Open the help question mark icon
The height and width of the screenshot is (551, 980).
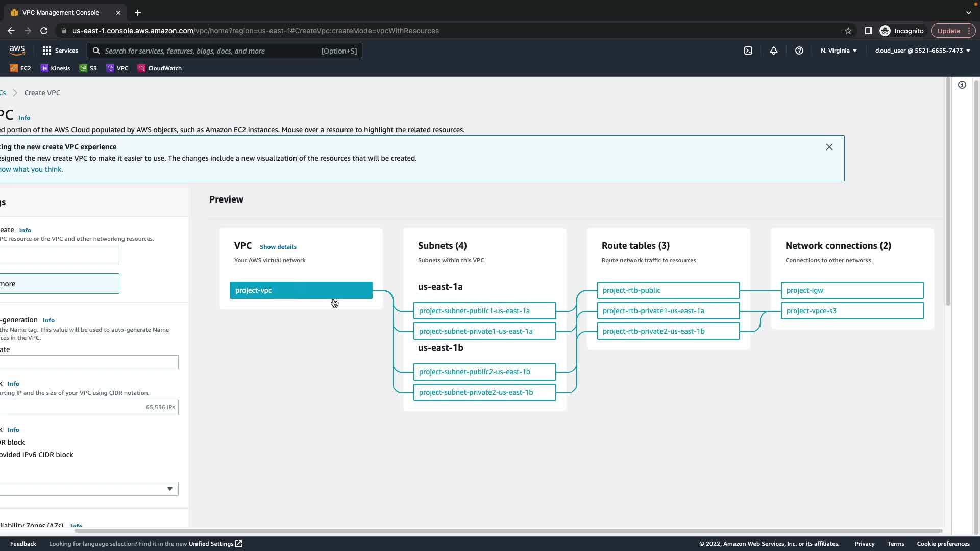coord(799,51)
